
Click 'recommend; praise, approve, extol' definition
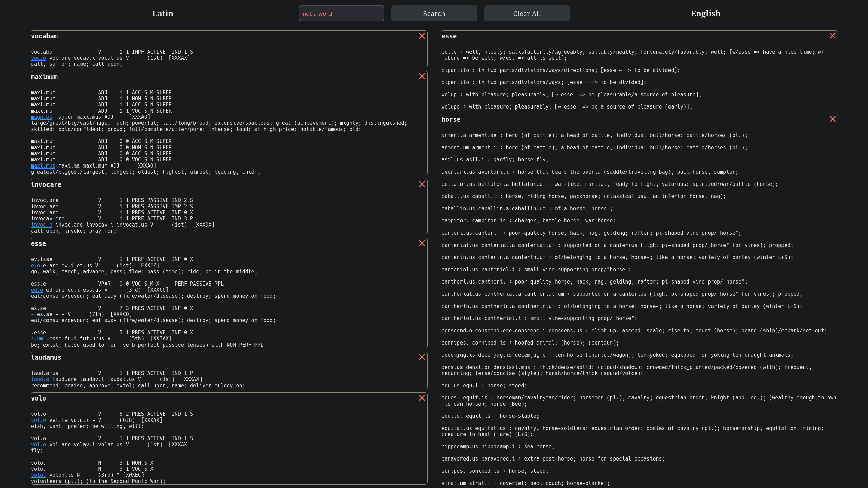pos(138,386)
